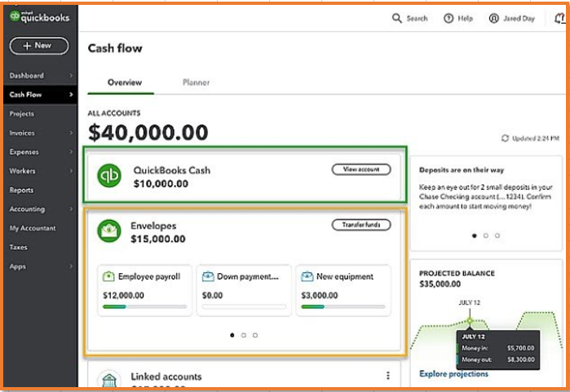Click the July 12 marker on projection chart
The image size is (570, 392).
pos(470,320)
